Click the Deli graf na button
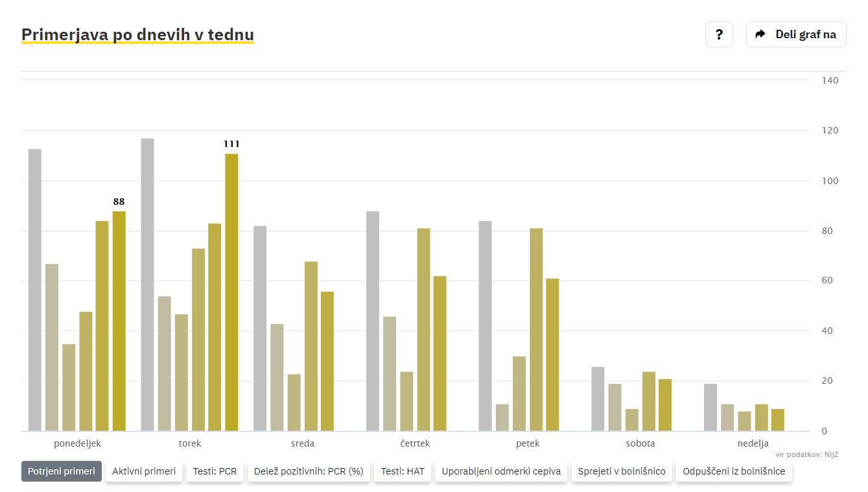This screenshot has width=868, height=492. click(x=796, y=34)
